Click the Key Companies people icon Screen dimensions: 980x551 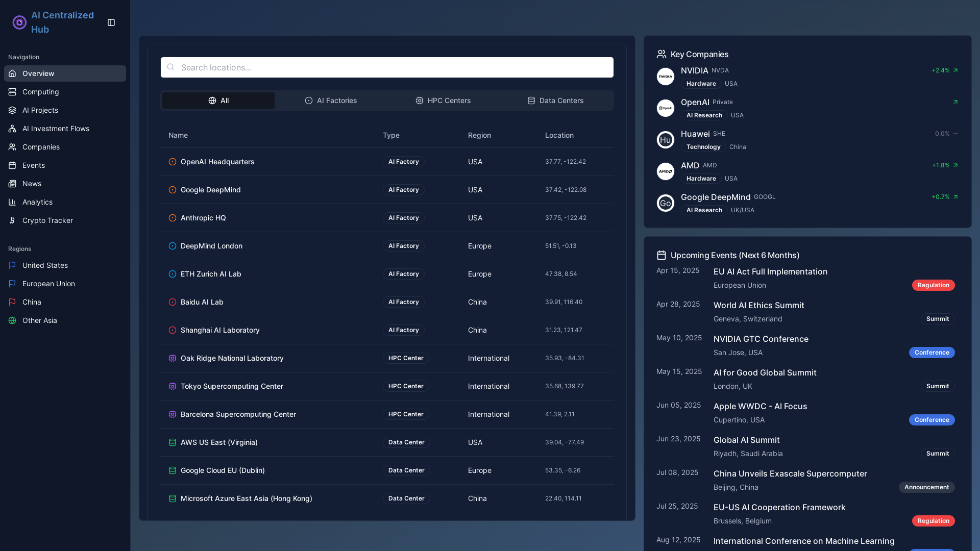[x=661, y=54]
